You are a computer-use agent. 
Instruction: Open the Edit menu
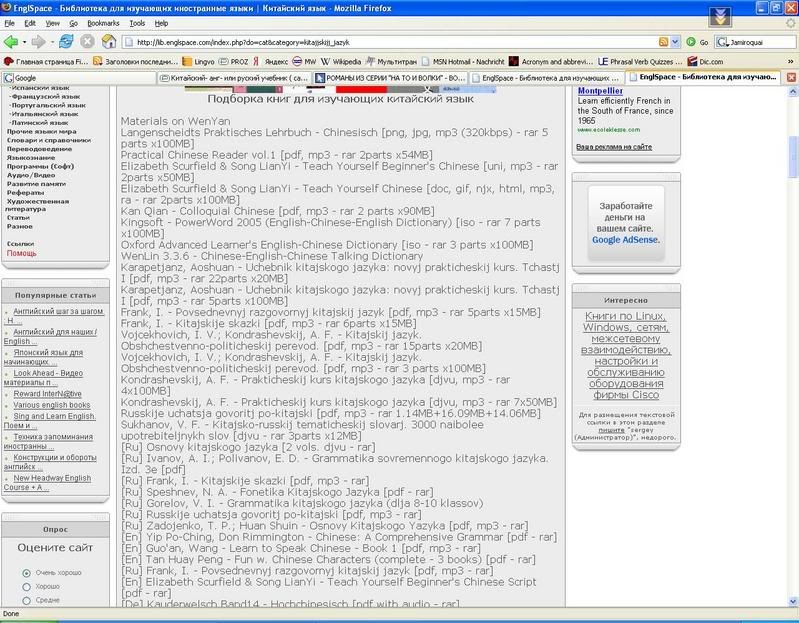pyautogui.click(x=30, y=23)
